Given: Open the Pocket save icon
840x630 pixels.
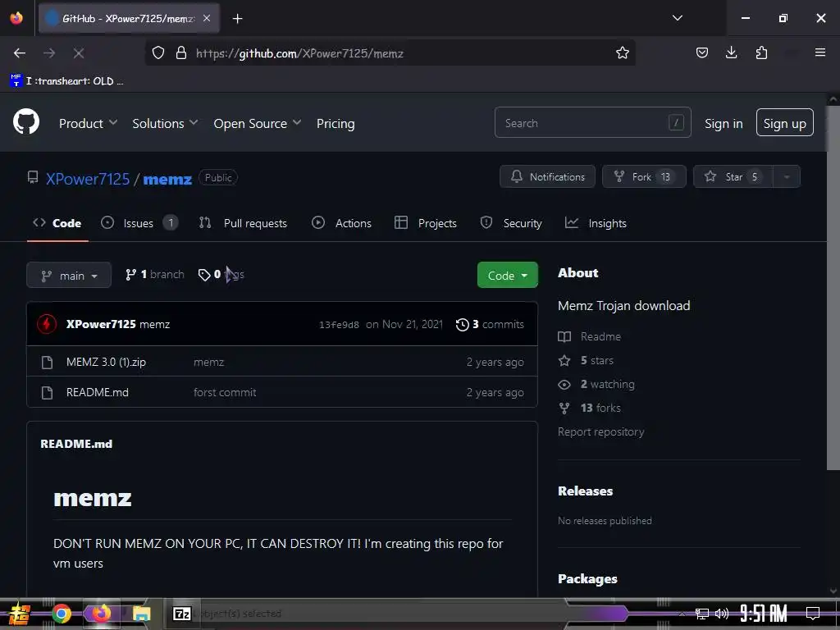Looking at the screenshot, I should coord(702,52).
